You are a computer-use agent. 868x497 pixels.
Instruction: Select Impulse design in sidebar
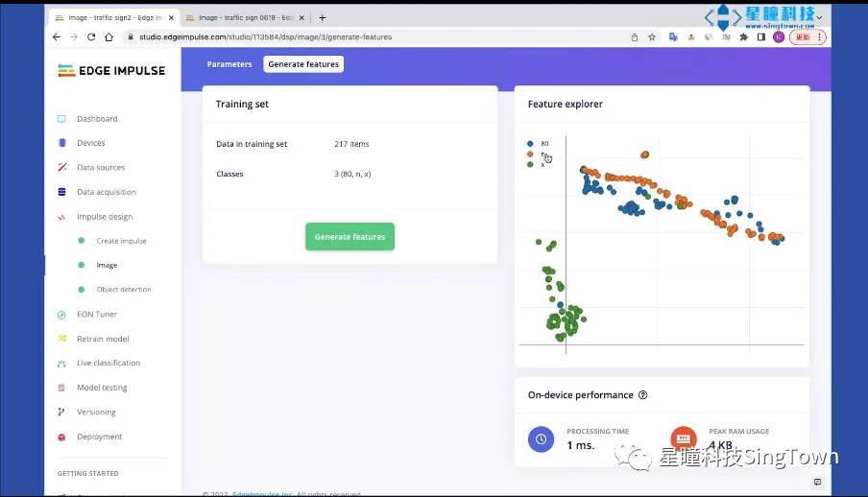point(105,217)
